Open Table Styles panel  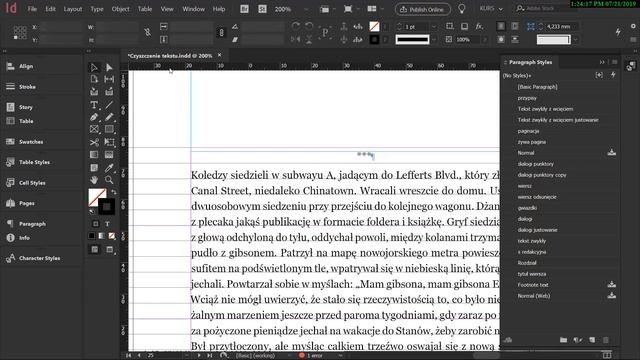[x=34, y=162]
